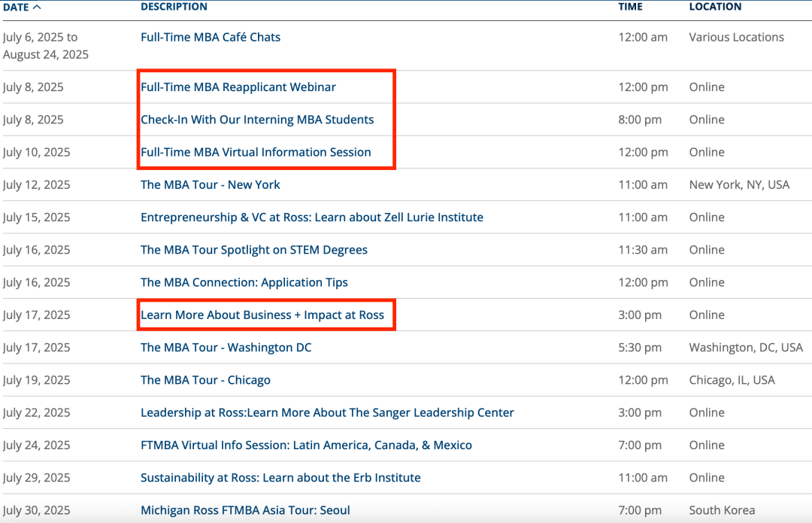
Task: Click the "South Korea" location cell
Action: (722, 510)
